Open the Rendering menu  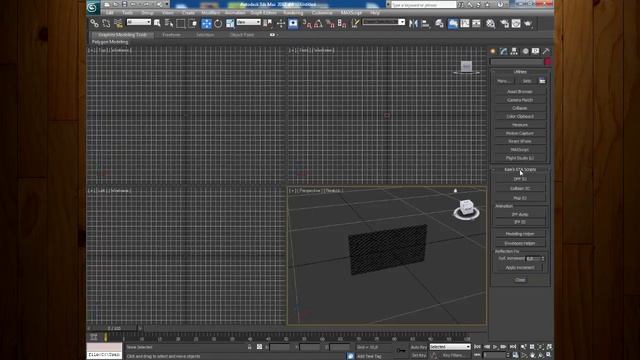point(293,13)
